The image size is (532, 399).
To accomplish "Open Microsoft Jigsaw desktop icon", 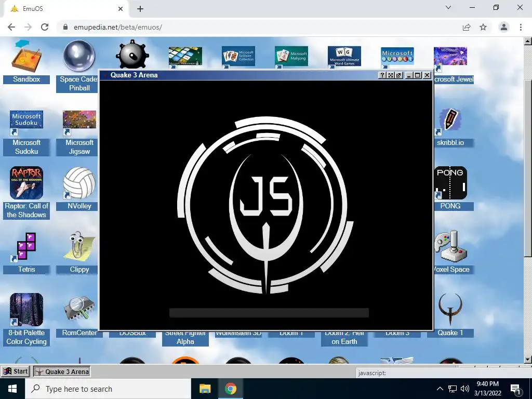I will point(79,120).
